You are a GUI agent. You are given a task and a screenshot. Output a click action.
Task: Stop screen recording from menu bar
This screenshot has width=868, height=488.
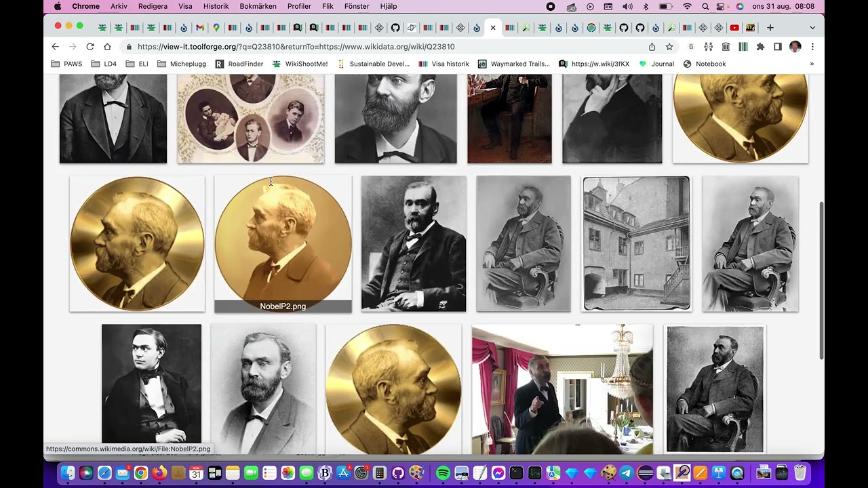pos(551,6)
